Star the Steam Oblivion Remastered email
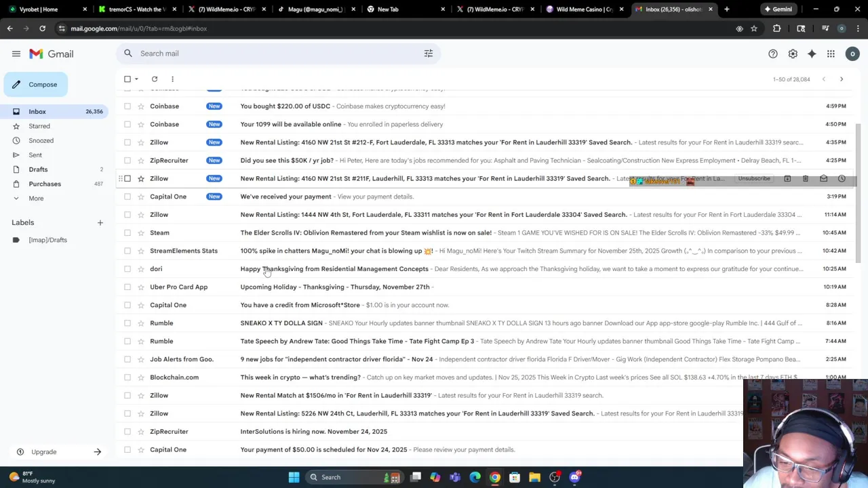 pos(141,233)
